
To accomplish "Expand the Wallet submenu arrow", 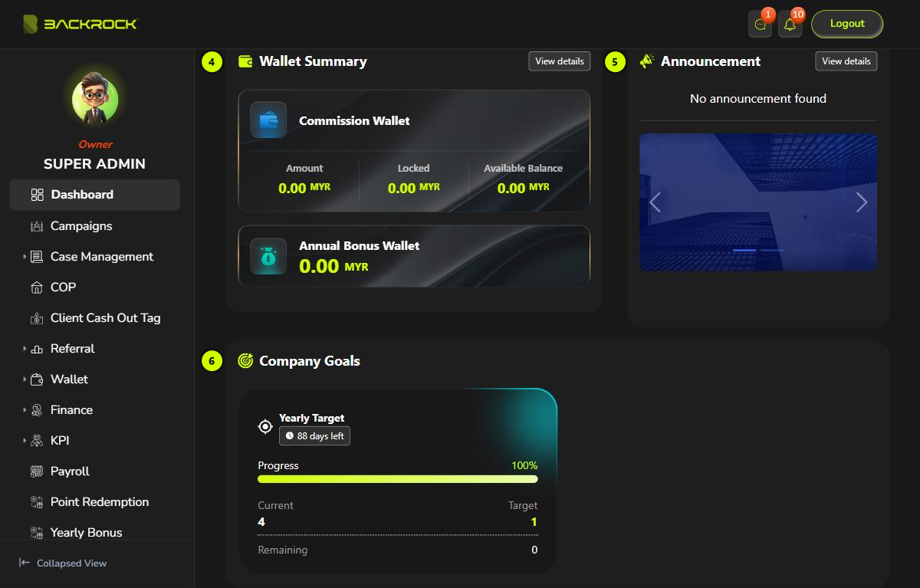I will coord(25,379).
